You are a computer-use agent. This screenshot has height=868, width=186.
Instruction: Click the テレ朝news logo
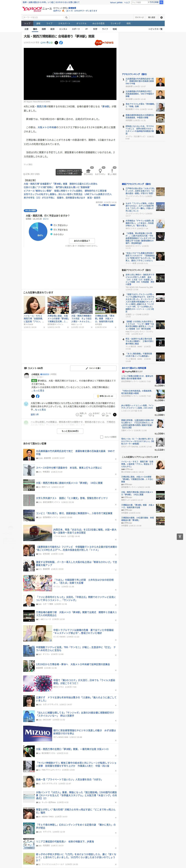click(105, 43)
